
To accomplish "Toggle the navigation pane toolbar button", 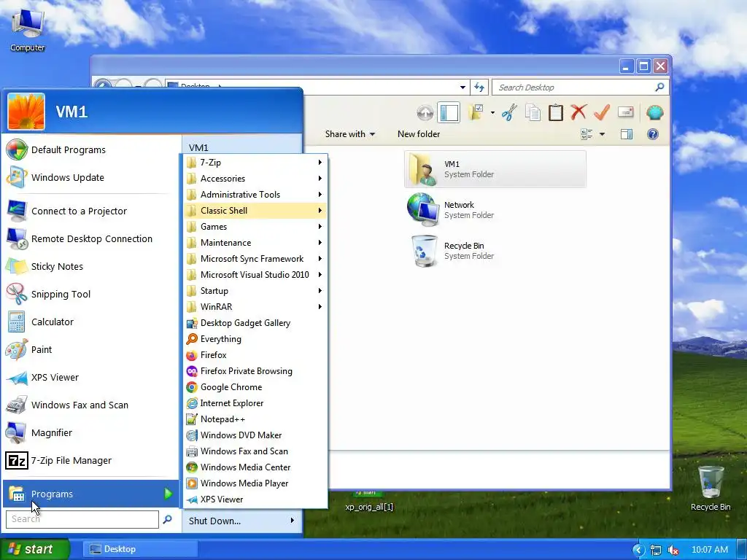I will point(449,113).
